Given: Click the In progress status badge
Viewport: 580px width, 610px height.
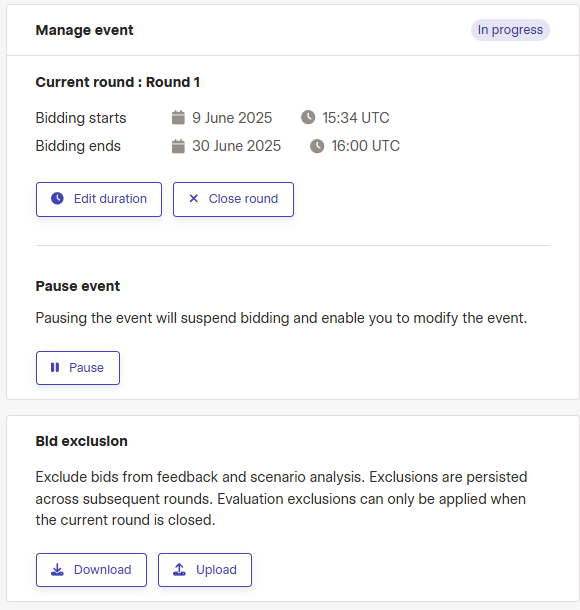Looking at the screenshot, I should tap(510, 30).
